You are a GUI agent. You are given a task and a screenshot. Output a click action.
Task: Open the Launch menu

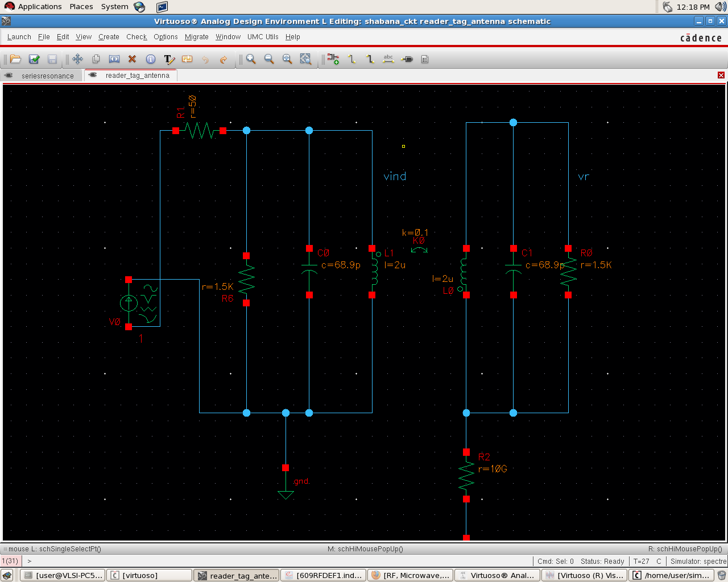19,37
